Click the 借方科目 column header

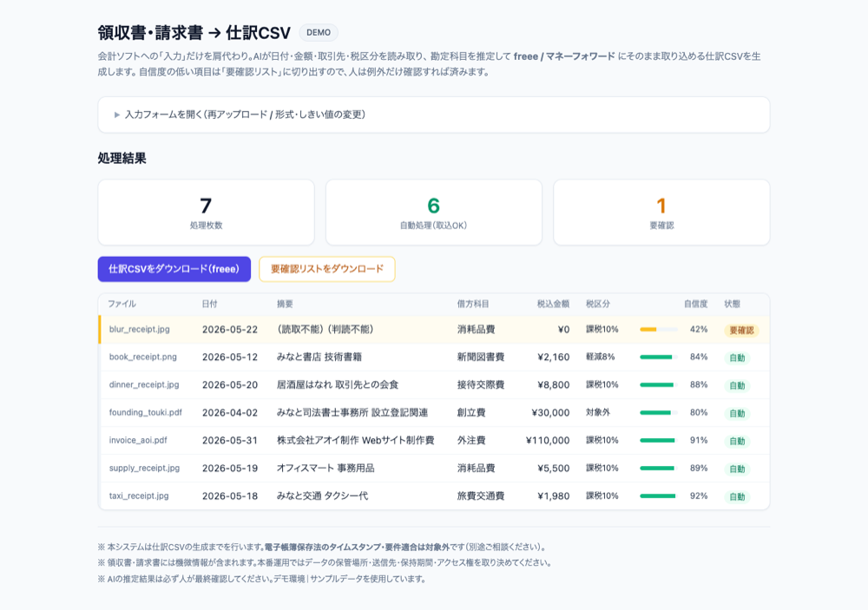[473, 304]
